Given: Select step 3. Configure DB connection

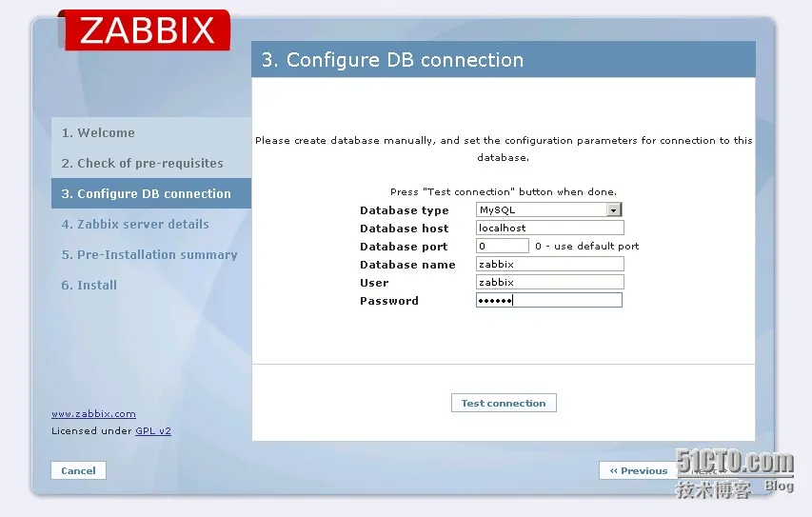Looking at the screenshot, I should pyautogui.click(x=151, y=193).
